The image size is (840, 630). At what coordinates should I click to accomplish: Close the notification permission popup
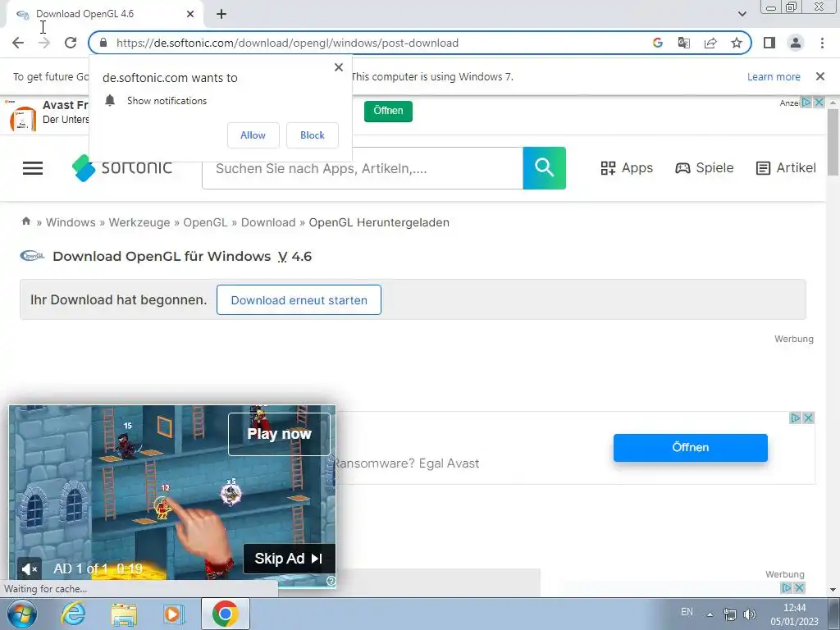click(x=339, y=67)
